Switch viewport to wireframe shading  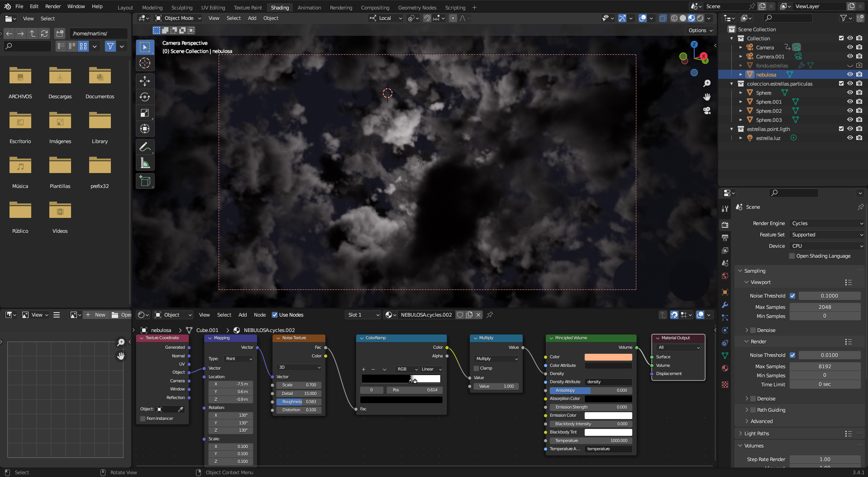pos(674,18)
